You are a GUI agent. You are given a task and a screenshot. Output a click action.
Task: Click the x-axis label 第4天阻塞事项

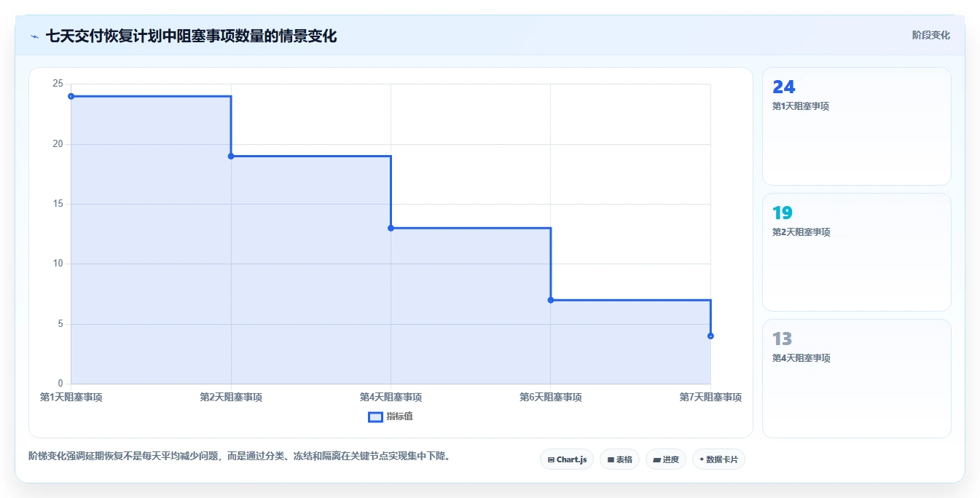391,398
